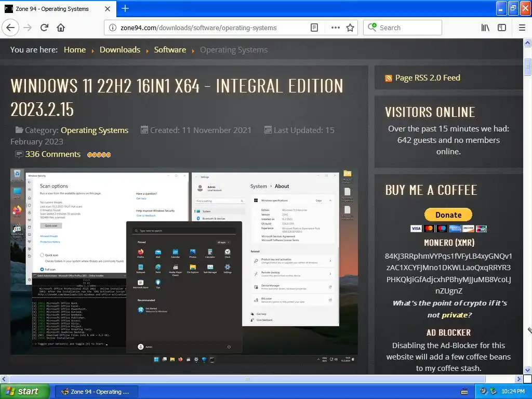Click the horizontal scrollbar left arrow

tap(4, 379)
